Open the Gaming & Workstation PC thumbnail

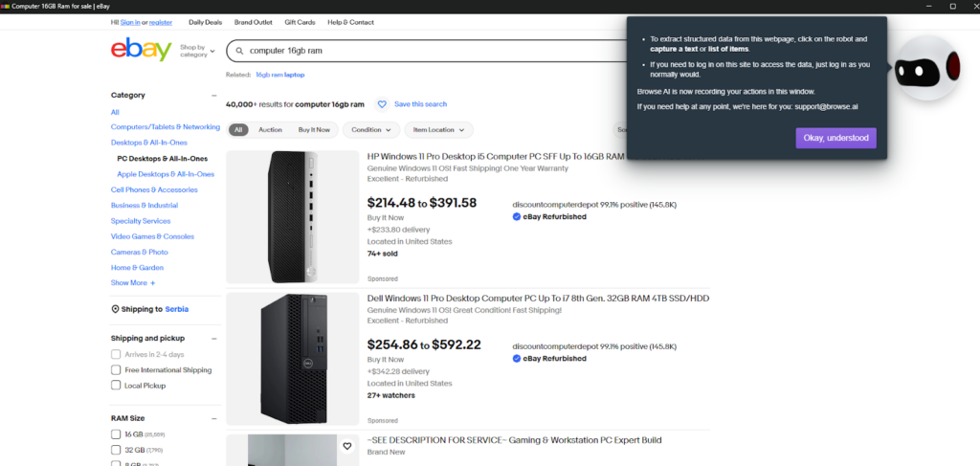293,451
